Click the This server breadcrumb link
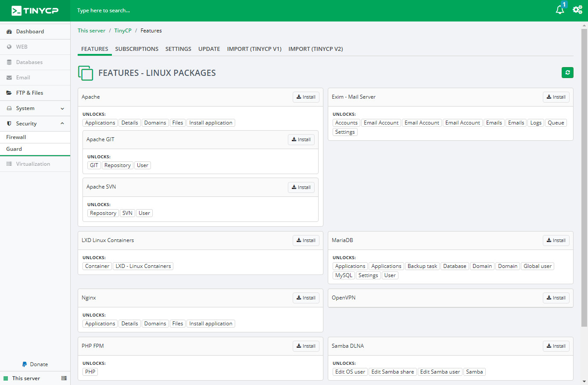 pyautogui.click(x=92, y=31)
